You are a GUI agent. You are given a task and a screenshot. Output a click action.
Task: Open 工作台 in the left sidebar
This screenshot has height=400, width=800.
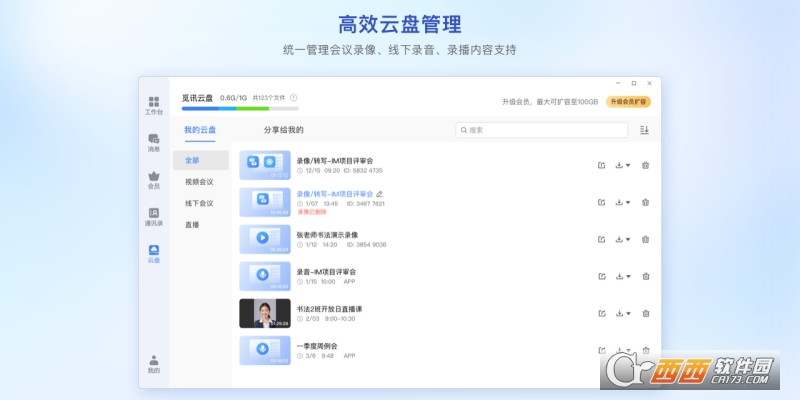153,105
